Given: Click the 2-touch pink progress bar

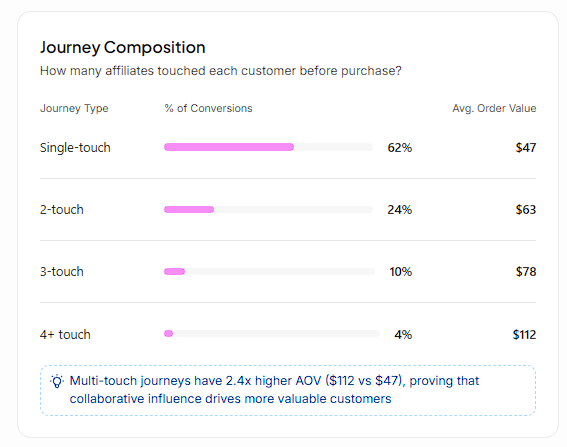Looking at the screenshot, I should [x=189, y=209].
